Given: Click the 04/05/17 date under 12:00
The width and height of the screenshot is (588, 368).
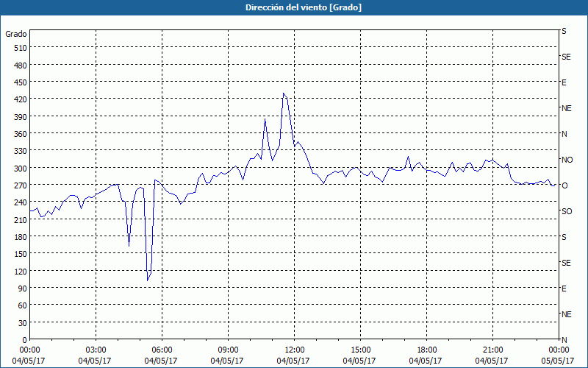Looking at the screenshot, I should 293,361.
